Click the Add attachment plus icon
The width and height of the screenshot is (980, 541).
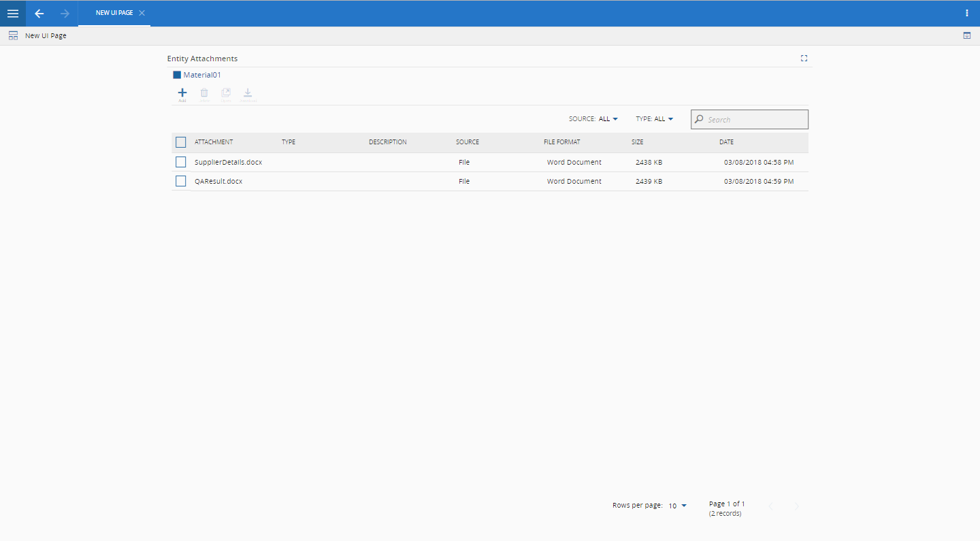182,94
